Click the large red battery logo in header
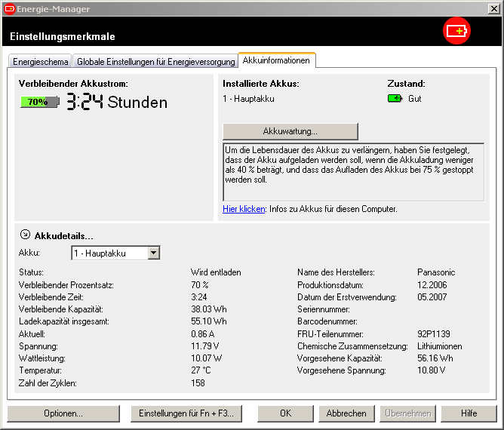Screen dimensions: 504x430 [456, 31]
